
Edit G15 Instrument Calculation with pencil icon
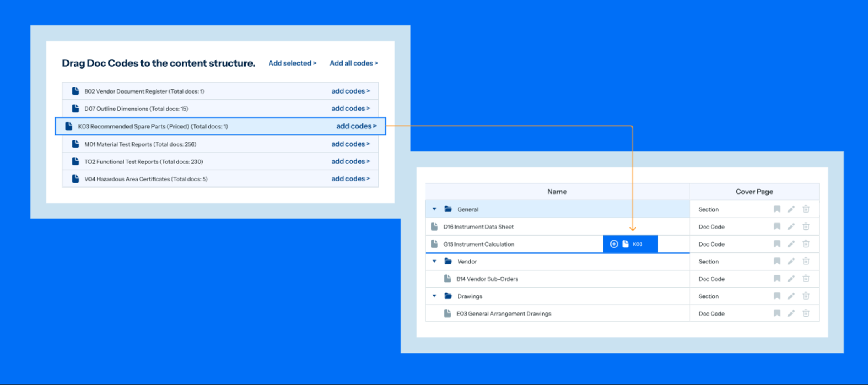pos(791,244)
